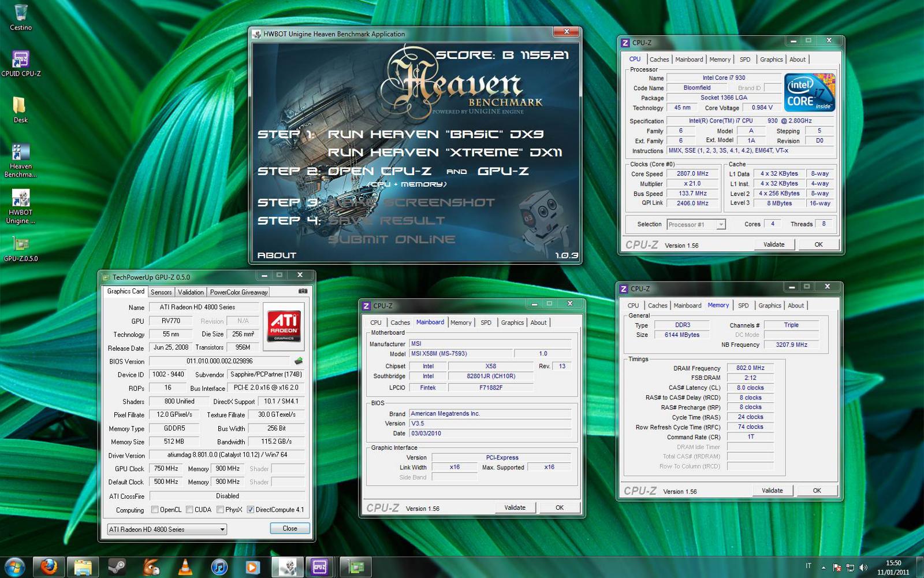Click "Sapphire/PCPartner (174B)" subvendor value
The image size is (924, 578).
(x=266, y=375)
